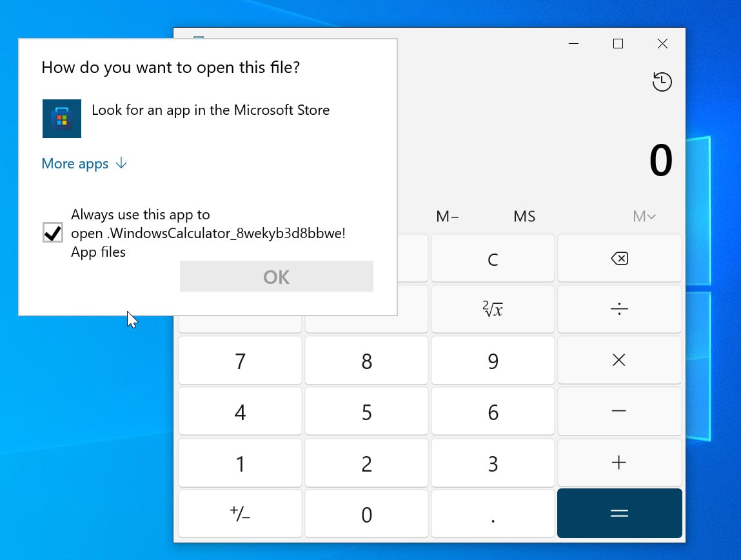The image size is (741, 560).
Task: Open the M memory dropdown
Action: pyautogui.click(x=644, y=216)
